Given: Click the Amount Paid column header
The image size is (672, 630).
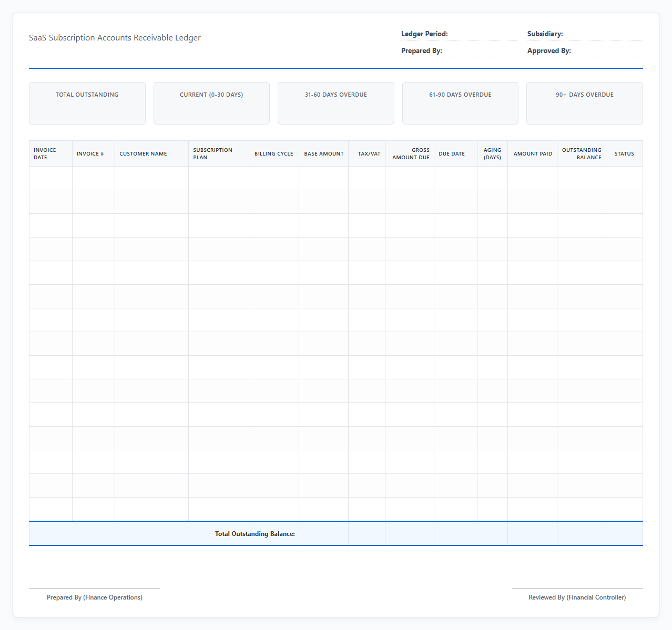Looking at the screenshot, I should click(x=532, y=153).
